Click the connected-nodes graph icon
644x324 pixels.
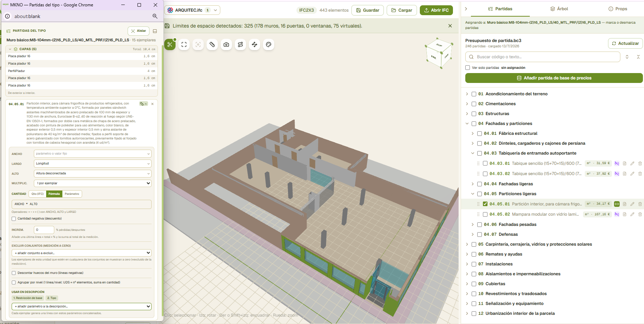pyautogui.click(x=254, y=44)
